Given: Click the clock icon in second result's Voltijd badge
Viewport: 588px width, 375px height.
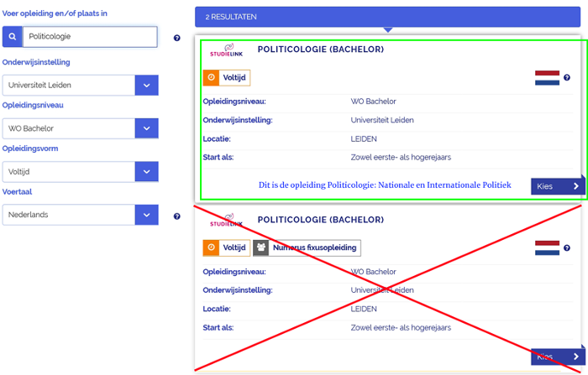Looking at the screenshot, I should pyautogui.click(x=211, y=247).
